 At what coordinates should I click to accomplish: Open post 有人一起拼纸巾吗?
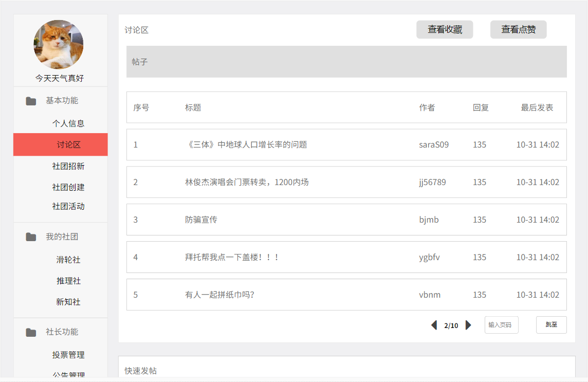pos(220,295)
